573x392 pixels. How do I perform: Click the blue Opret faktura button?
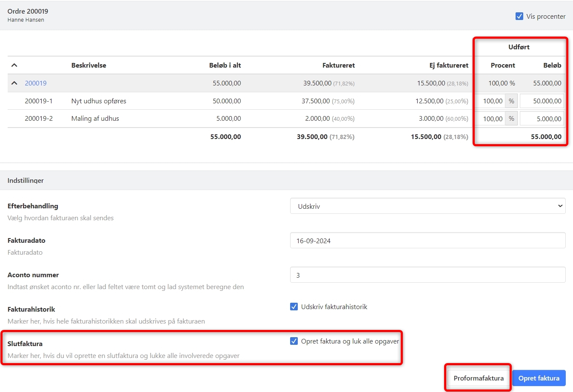[539, 378]
